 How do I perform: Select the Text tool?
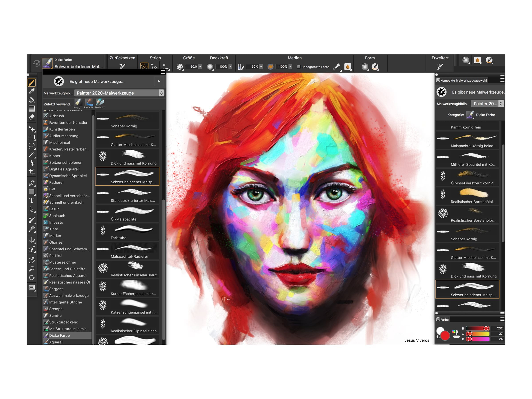click(32, 200)
